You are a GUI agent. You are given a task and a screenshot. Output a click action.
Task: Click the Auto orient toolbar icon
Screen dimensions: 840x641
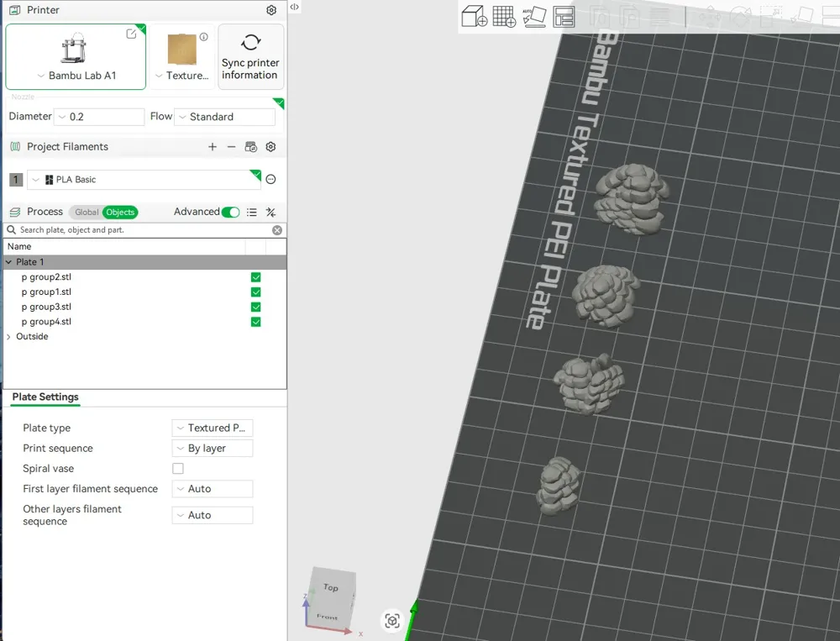point(534,16)
